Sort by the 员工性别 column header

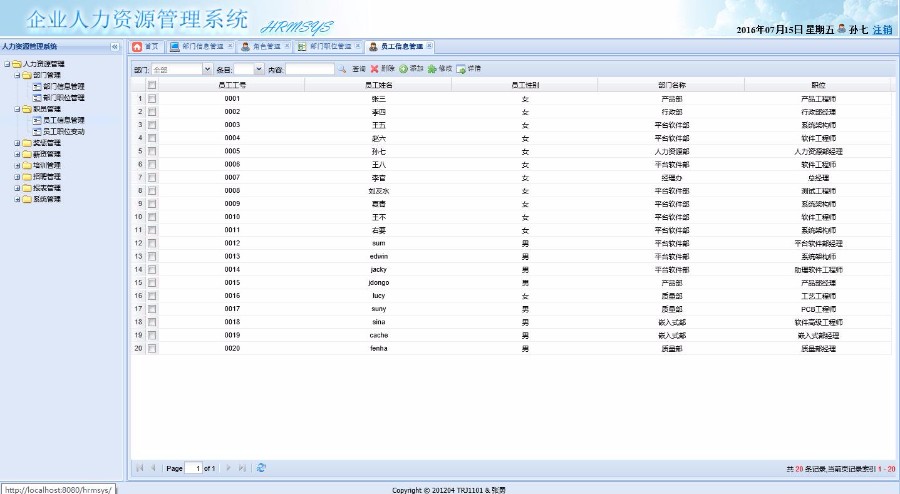(x=525, y=85)
